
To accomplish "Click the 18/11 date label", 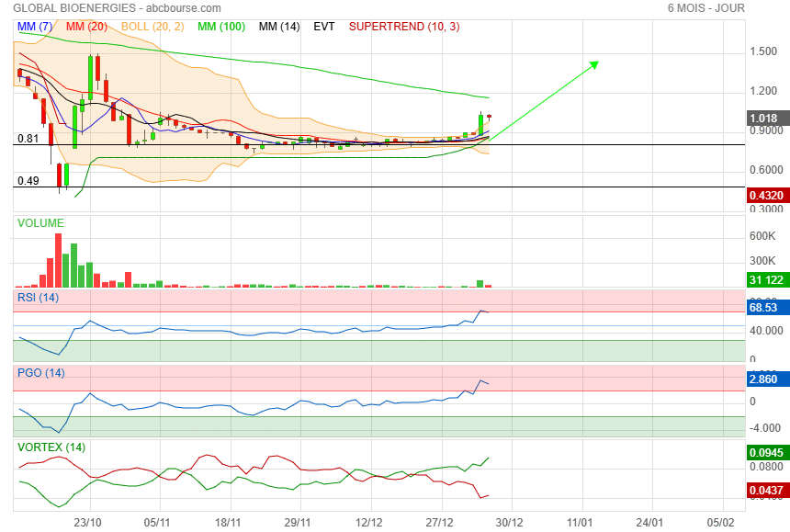I will (x=228, y=523).
